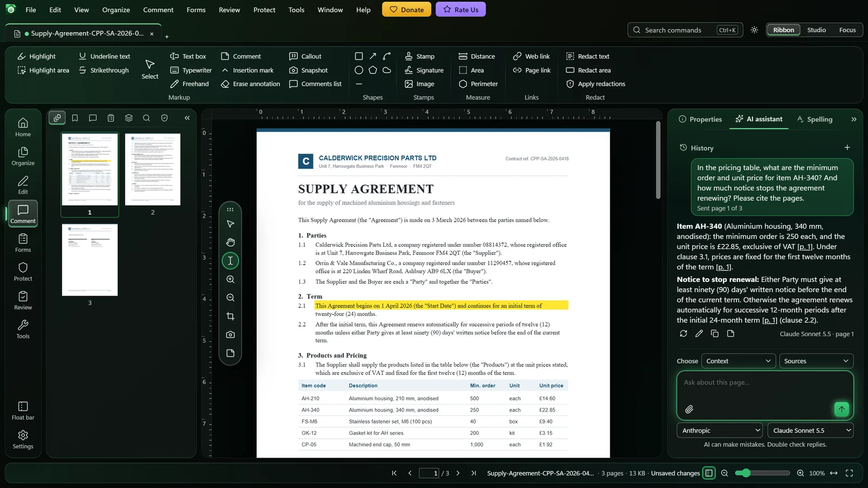Toggle the light/dark theme icon
Viewport: 868px width, 488px height.
pyautogui.click(x=754, y=30)
